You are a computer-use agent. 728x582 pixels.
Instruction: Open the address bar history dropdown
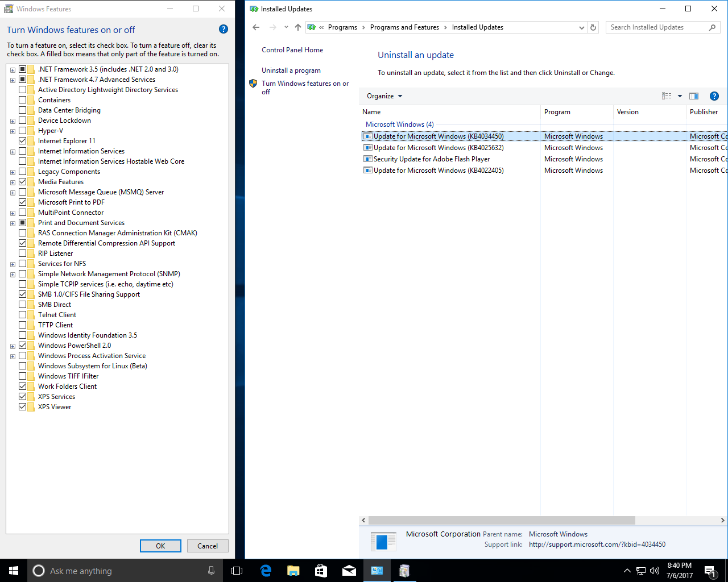[x=581, y=27]
